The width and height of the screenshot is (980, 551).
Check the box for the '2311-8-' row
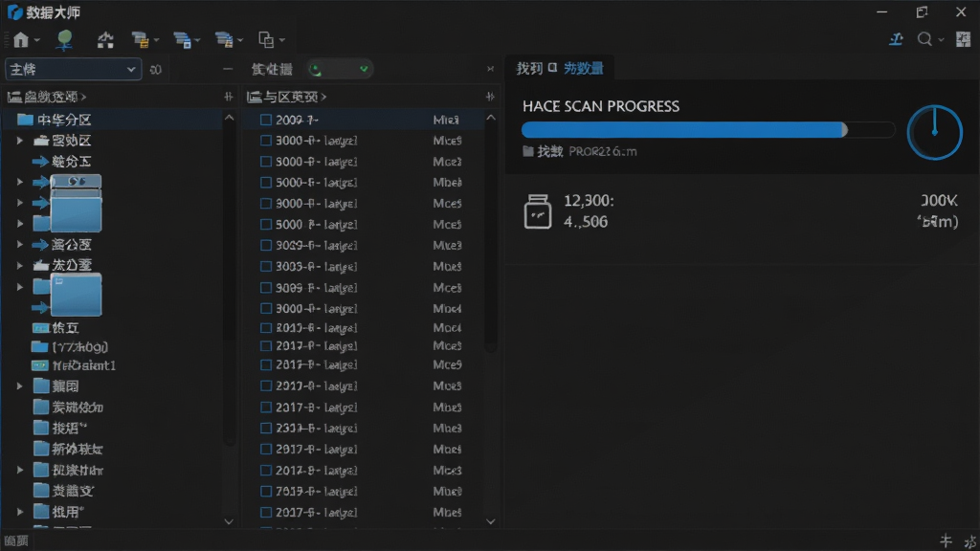tap(266, 428)
